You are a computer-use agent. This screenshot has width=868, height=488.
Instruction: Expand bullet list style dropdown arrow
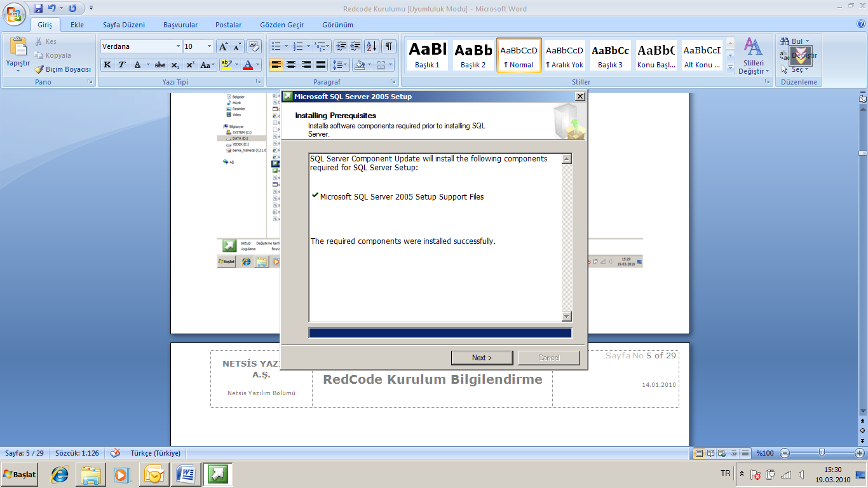tap(286, 46)
